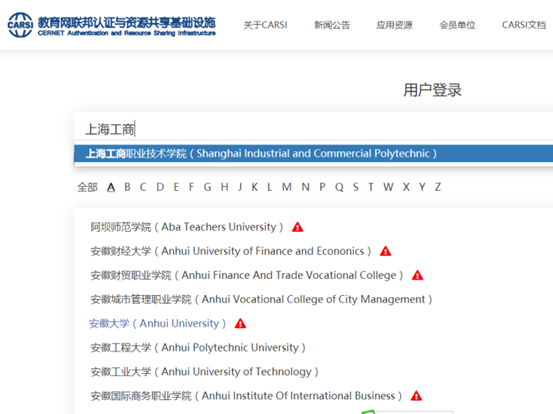Filter institutions by letter B
553x414 pixels.
pyautogui.click(x=127, y=187)
